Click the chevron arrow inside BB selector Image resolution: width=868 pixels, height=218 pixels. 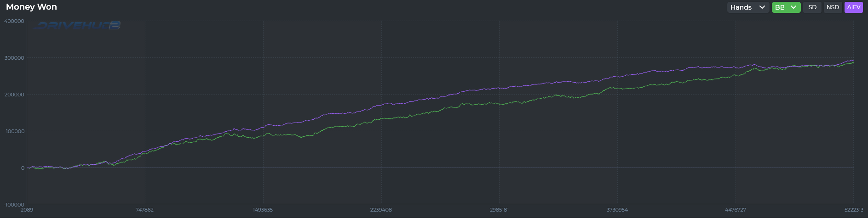point(793,7)
